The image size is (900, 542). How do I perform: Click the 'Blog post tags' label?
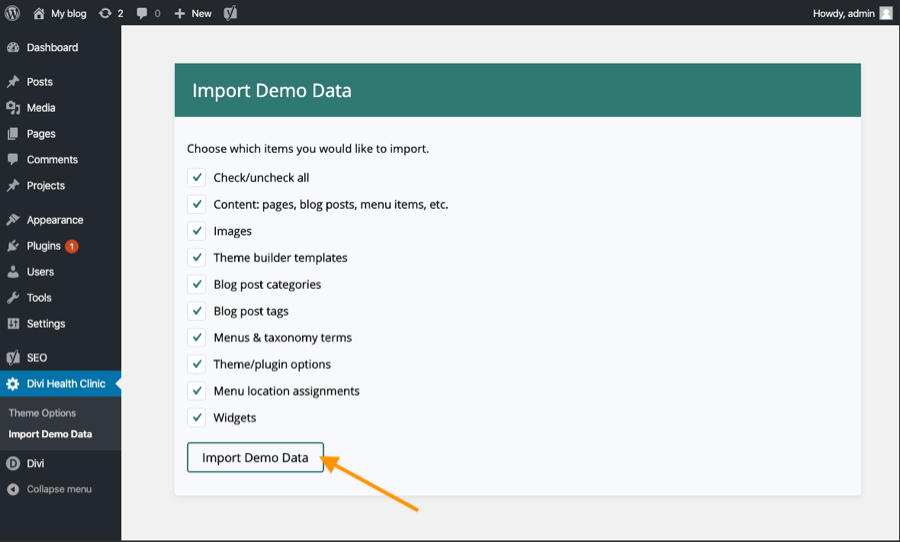pyautogui.click(x=251, y=311)
